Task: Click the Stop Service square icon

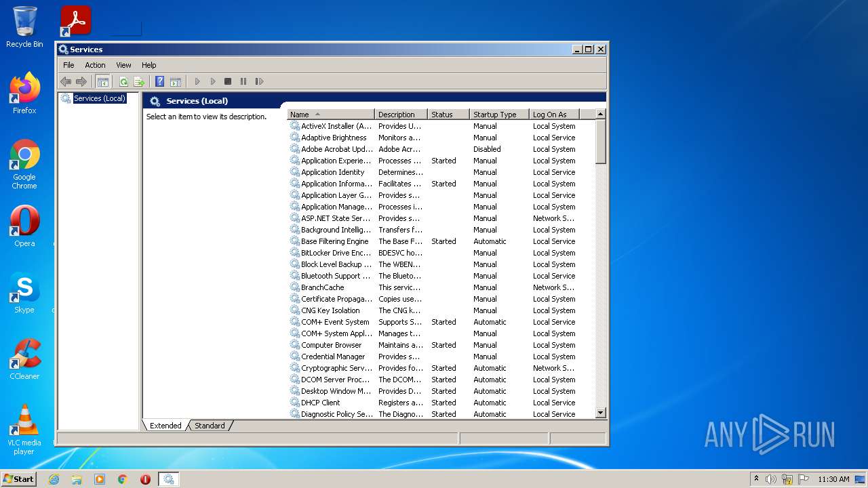Action: 228,81
